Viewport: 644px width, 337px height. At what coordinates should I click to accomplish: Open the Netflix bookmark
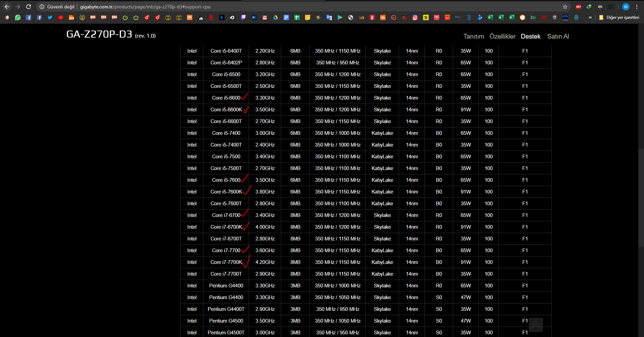211,17
